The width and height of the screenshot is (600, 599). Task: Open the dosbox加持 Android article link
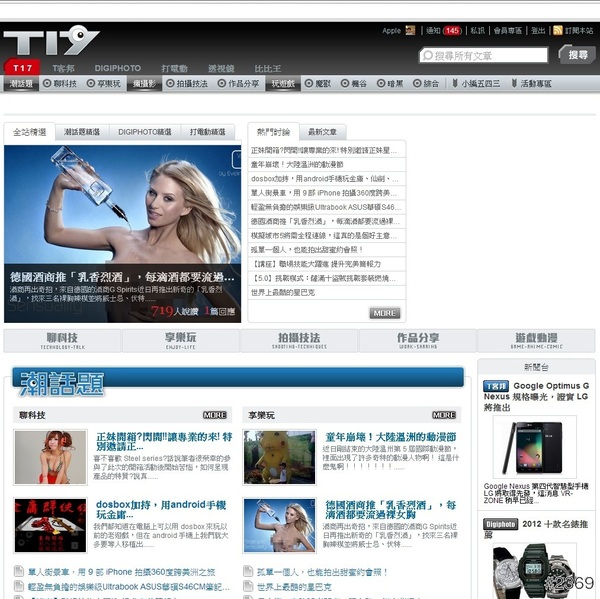pos(163,506)
